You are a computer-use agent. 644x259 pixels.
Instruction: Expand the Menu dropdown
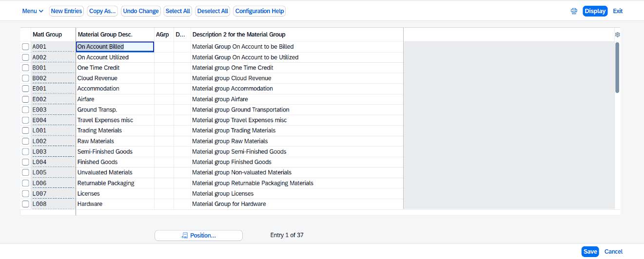pos(33,11)
